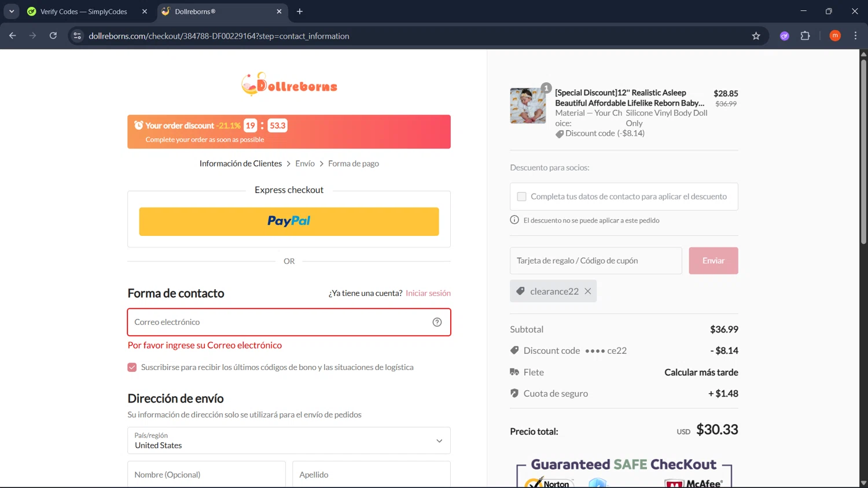
Task: Submit coupon with Enviar button
Action: [713, 261]
